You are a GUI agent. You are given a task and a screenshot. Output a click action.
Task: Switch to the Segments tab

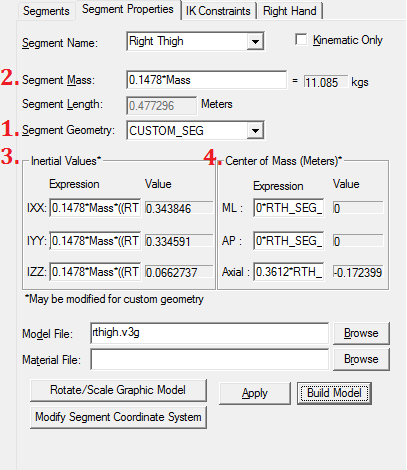(46, 11)
